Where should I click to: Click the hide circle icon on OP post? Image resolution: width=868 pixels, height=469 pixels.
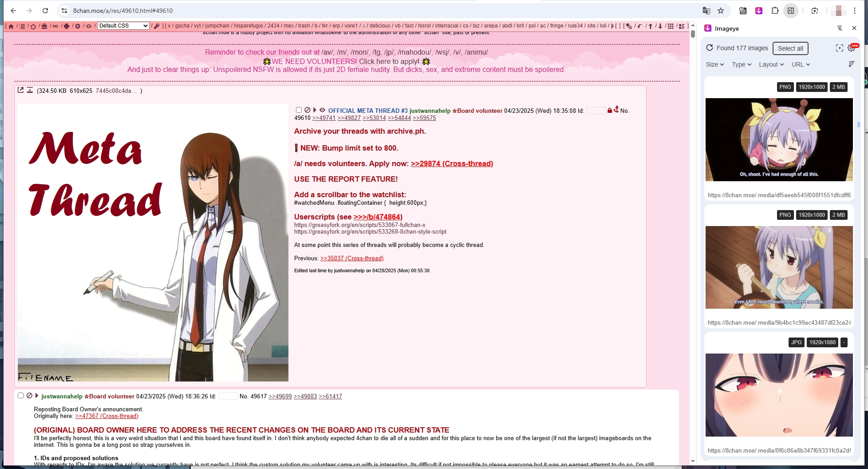pyautogui.click(x=307, y=110)
